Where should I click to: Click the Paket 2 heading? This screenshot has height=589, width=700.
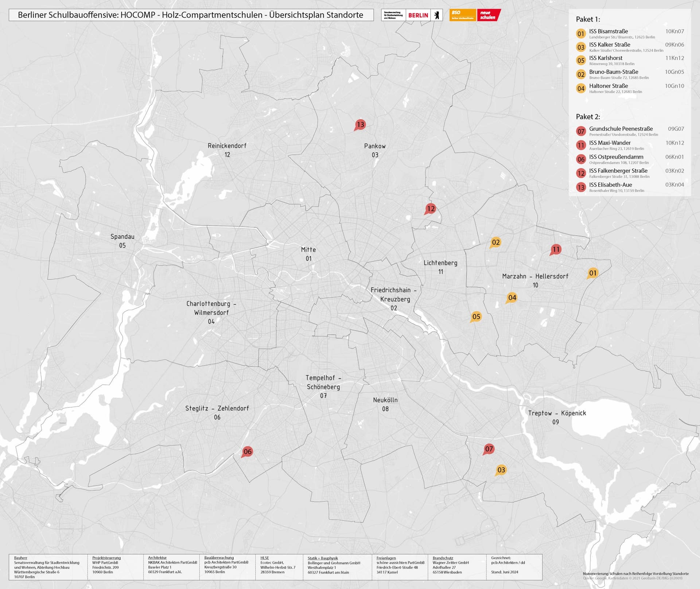588,117
